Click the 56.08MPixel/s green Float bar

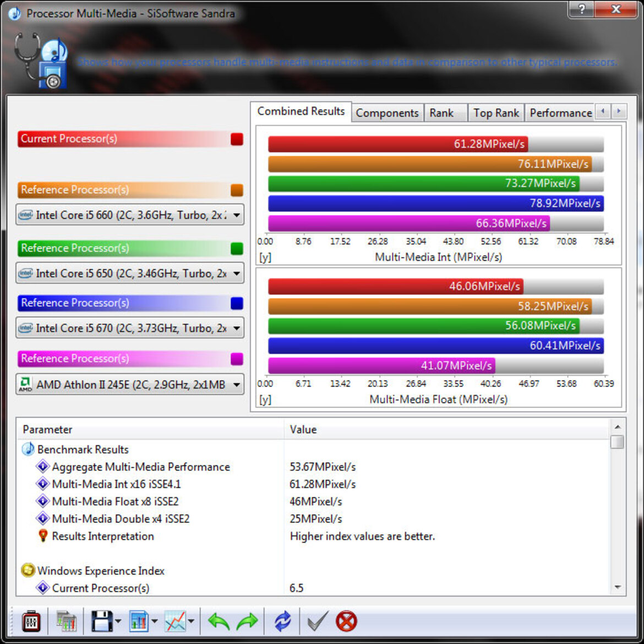coord(424,326)
